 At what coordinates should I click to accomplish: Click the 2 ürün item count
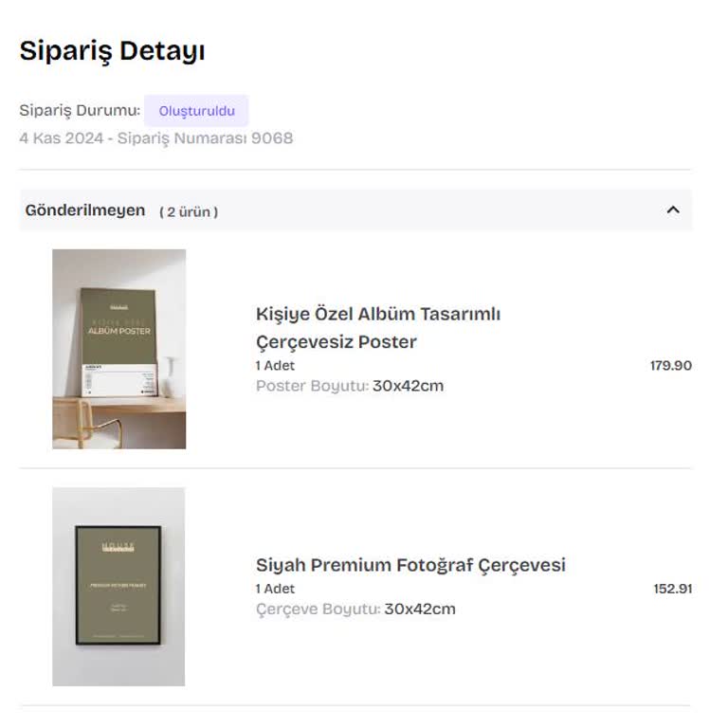tap(189, 211)
